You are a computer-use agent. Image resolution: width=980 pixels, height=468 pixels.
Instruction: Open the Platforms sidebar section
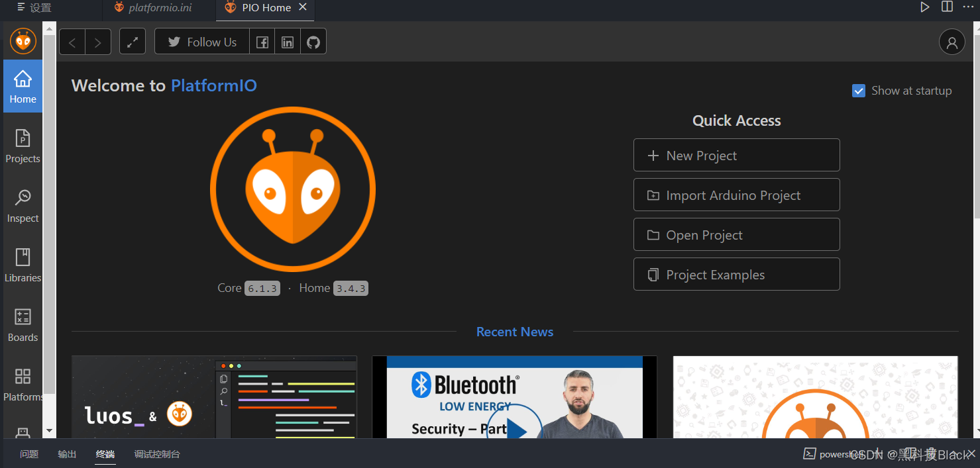[x=23, y=385]
